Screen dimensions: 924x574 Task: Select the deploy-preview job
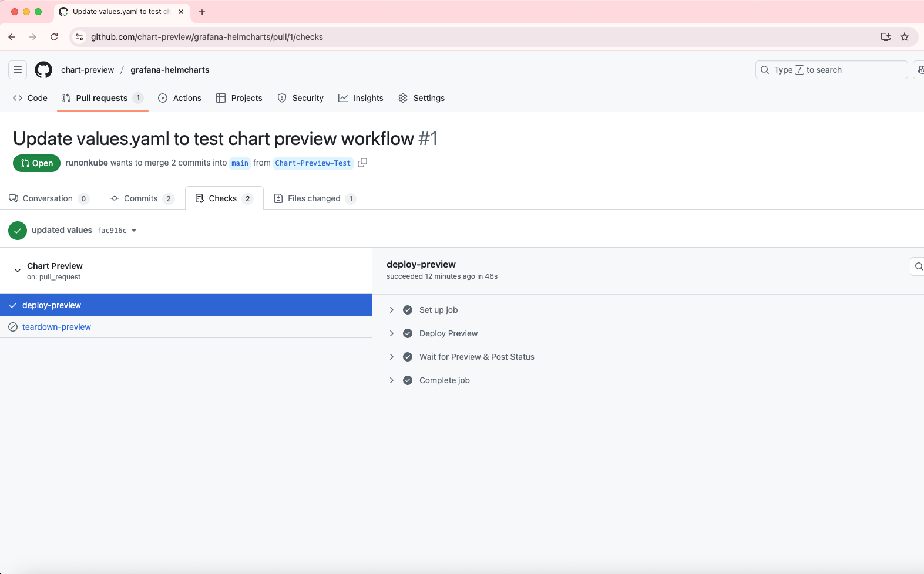[186, 305]
